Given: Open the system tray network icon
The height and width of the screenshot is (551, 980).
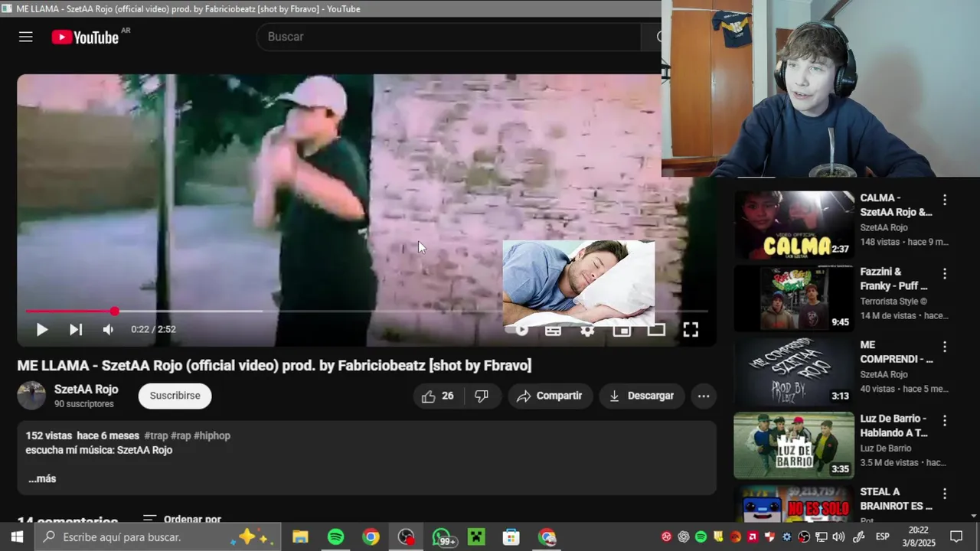Looking at the screenshot, I should click(822, 537).
